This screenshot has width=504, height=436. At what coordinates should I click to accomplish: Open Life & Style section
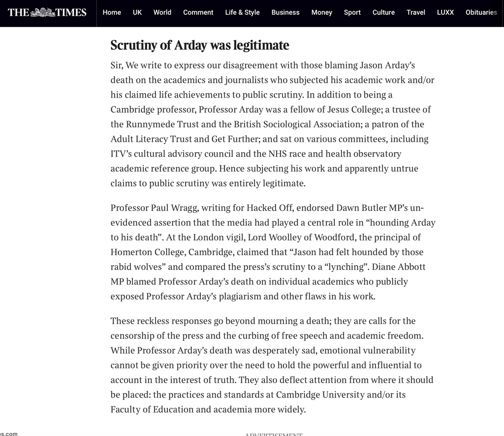tap(242, 12)
